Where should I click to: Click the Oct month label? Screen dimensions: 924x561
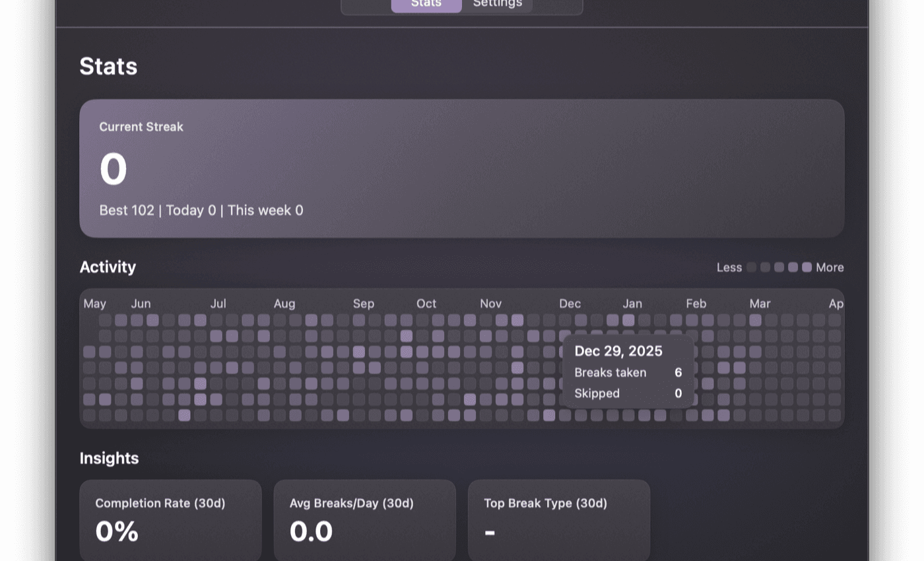[x=426, y=304]
